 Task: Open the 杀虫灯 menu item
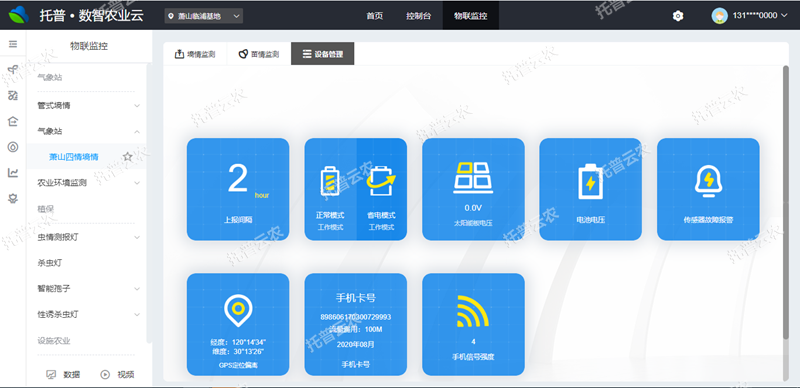pyautogui.click(x=50, y=263)
